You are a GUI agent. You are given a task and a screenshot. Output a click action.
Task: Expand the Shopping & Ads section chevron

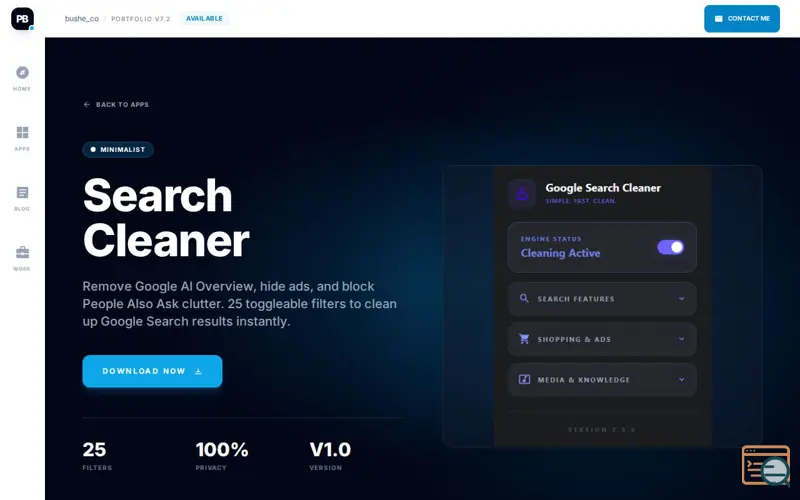coord(681,339)
